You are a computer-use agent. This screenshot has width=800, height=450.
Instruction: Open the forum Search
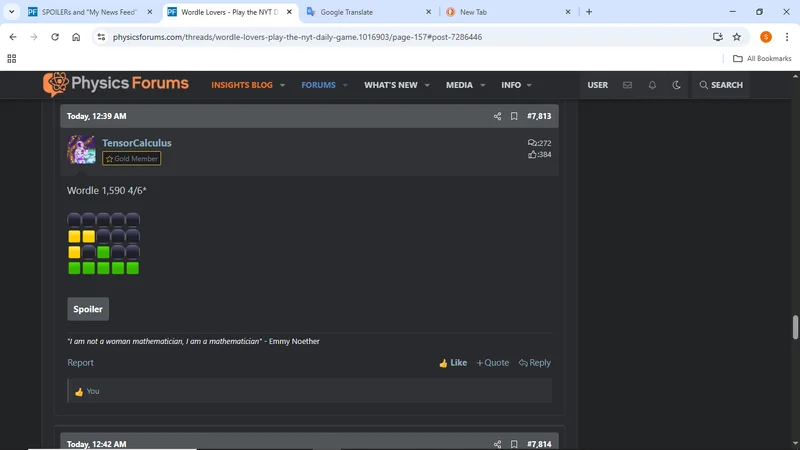721,85
